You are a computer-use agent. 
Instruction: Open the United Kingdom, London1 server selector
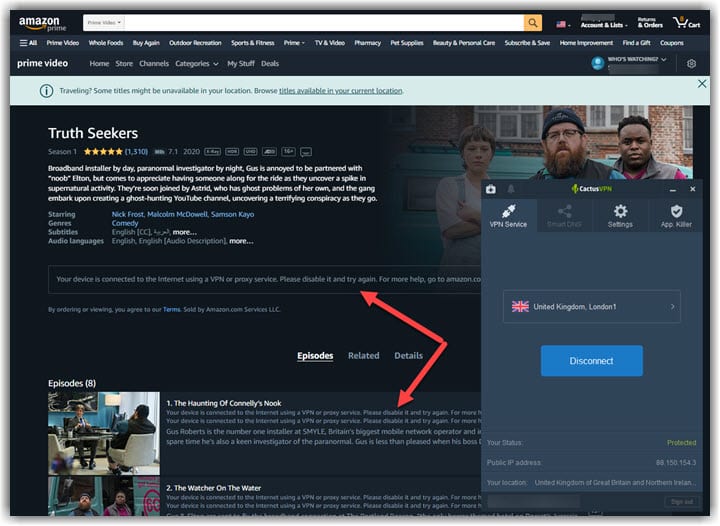click(x=591, y=307)
